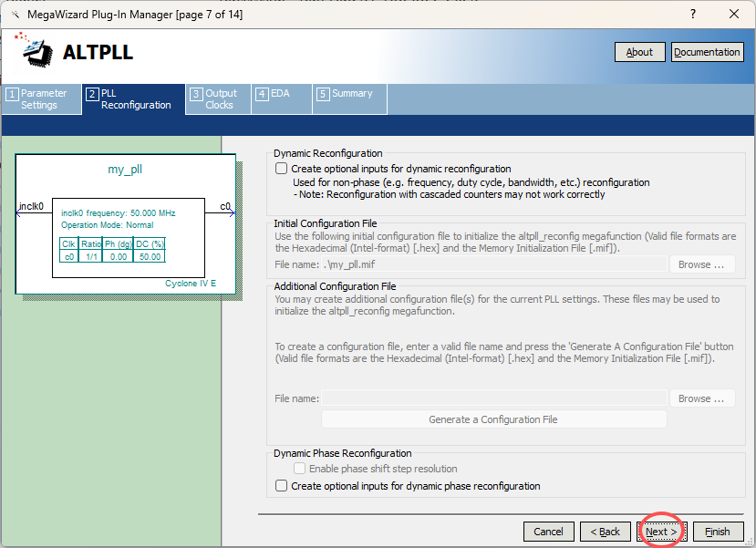Click the MegaWizard title bar wand icon

16,15
